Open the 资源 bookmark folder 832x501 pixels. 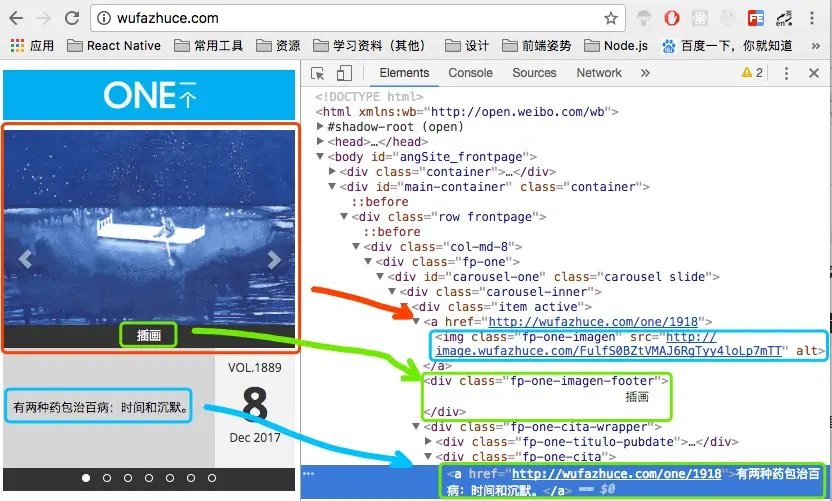click(x=278, y=46)
